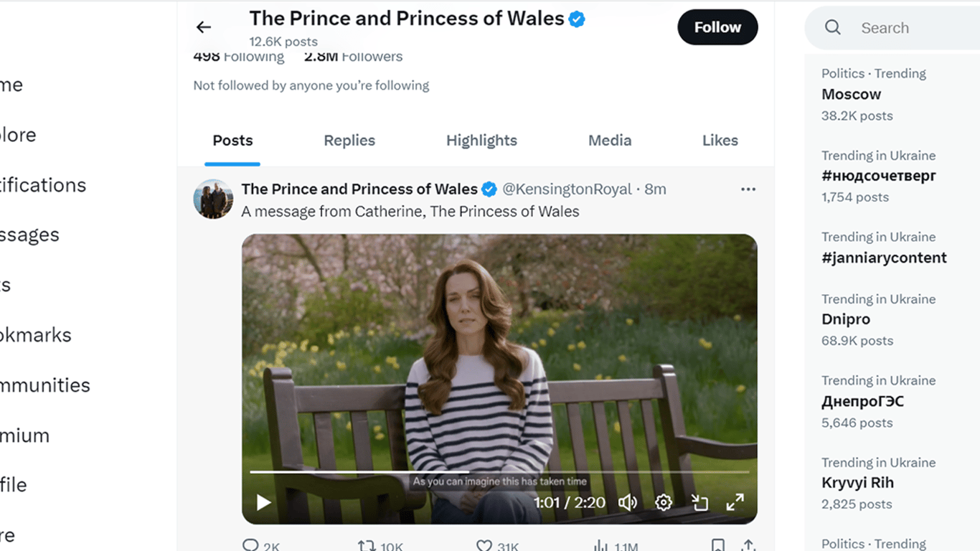Follow The Prince and Princess of Wales
The image size is (980, 551).
tap(717, 27)
